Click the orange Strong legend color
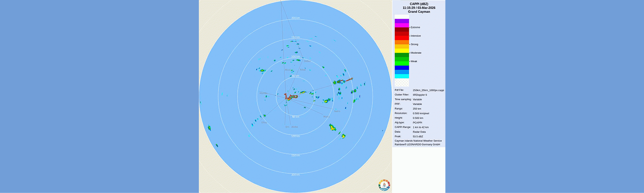644x193 pixels. [x=402, y=42]
